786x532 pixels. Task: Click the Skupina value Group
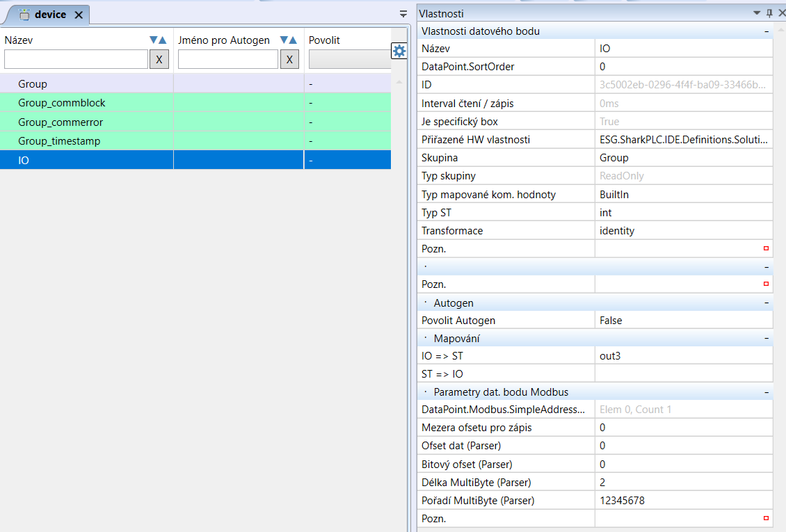pos(684,158)
